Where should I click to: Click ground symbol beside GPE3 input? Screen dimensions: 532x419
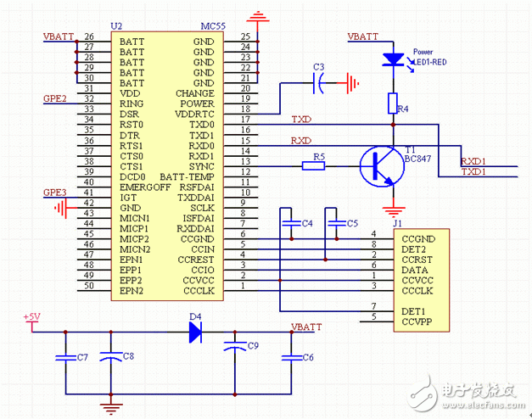tap(60, 208)
